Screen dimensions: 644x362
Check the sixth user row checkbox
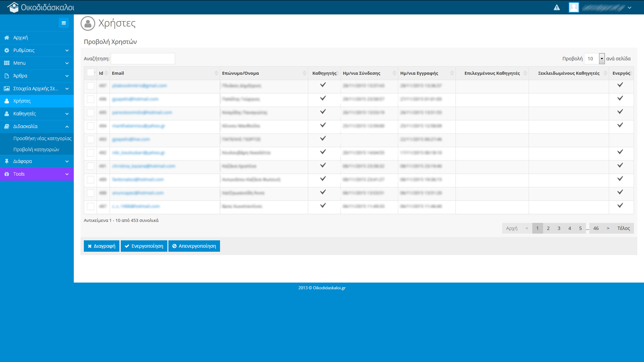[x=91, y=153]
